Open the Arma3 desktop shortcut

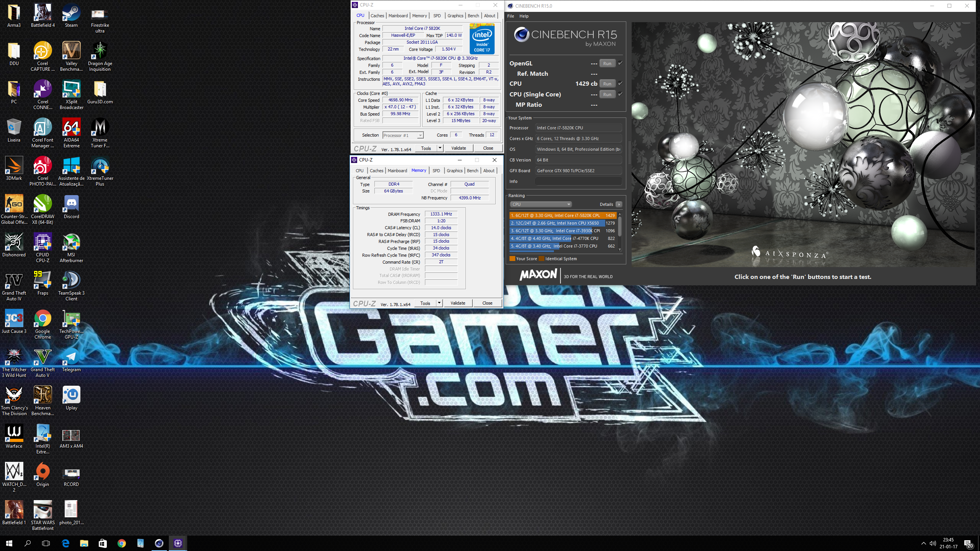14,16
